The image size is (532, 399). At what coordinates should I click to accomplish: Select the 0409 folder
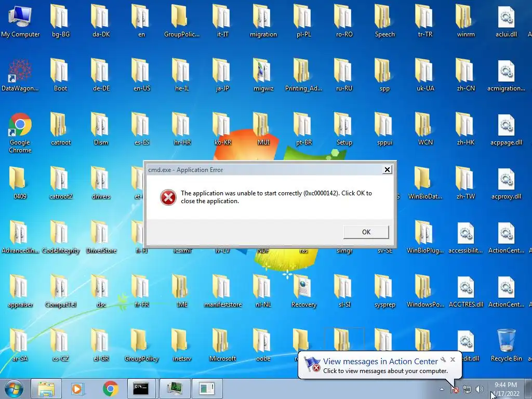[x=20, y=183]
